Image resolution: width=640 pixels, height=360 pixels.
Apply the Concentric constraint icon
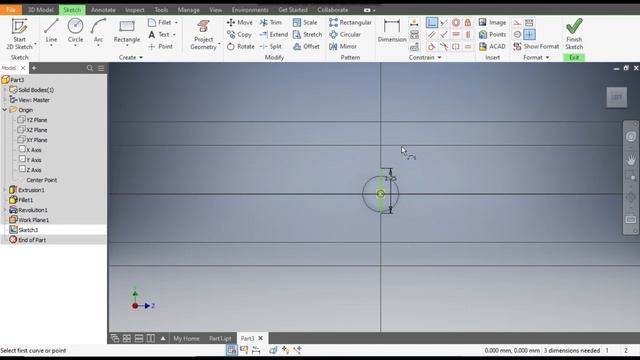(456, 22)
